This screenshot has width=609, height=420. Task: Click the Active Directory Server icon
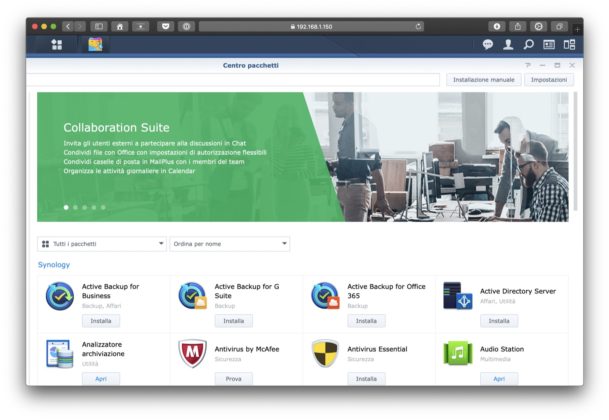tap(458, 296)
